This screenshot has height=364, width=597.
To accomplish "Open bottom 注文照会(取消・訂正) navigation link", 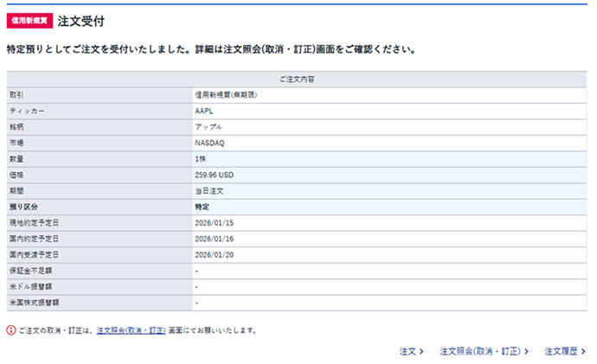I will coord(484,352).
